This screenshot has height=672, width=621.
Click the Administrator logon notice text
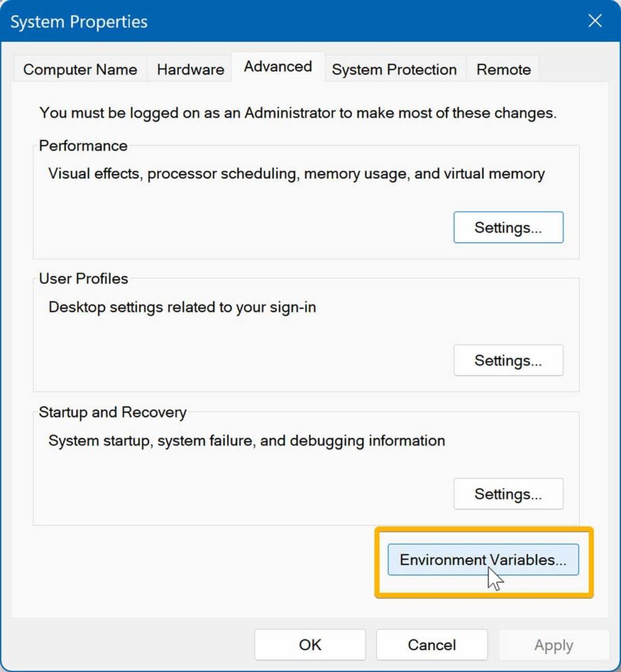coord(298,113)
